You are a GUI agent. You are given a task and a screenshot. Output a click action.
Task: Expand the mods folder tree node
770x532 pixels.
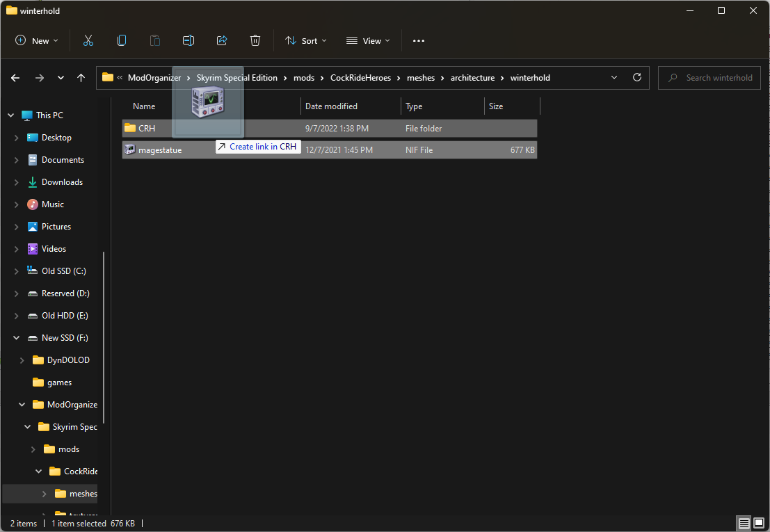point(33,449)
